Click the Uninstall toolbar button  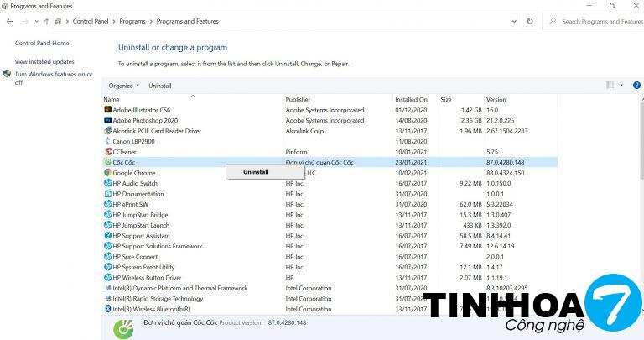(159, 86)
